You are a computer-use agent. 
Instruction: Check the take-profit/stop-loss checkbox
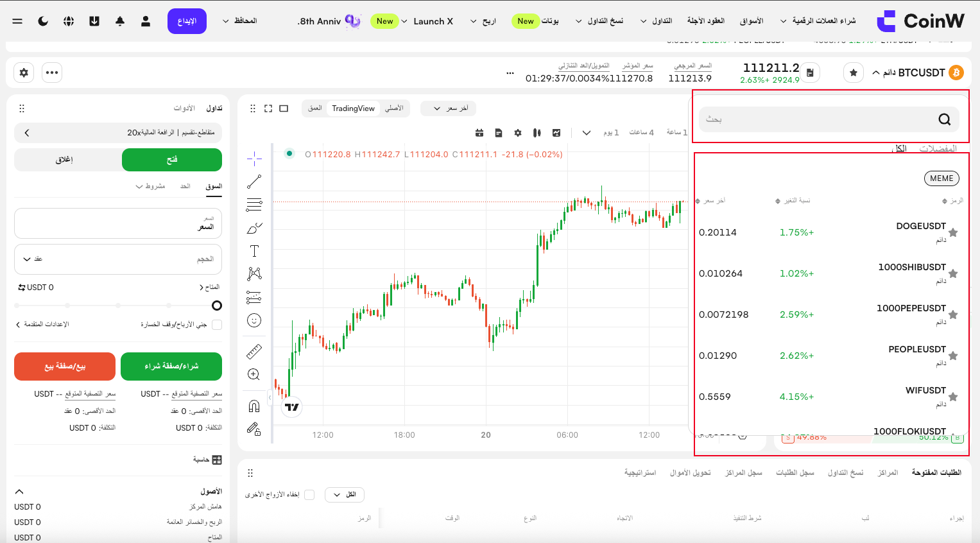(217, 325)
